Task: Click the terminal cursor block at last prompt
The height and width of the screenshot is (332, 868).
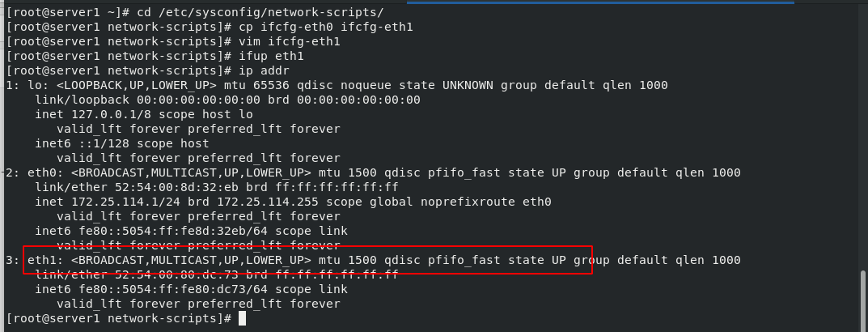Action: [x=242, y=319]
